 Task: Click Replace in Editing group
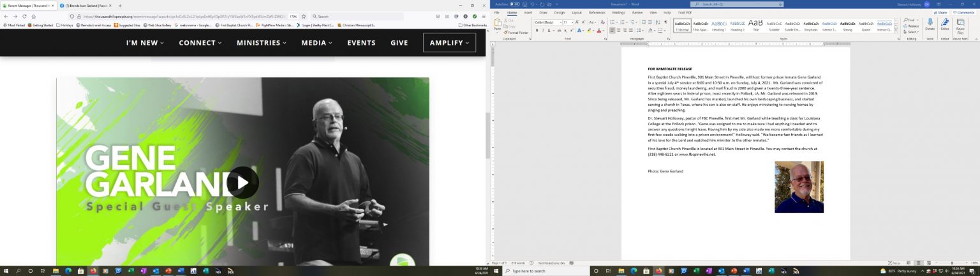911,26
